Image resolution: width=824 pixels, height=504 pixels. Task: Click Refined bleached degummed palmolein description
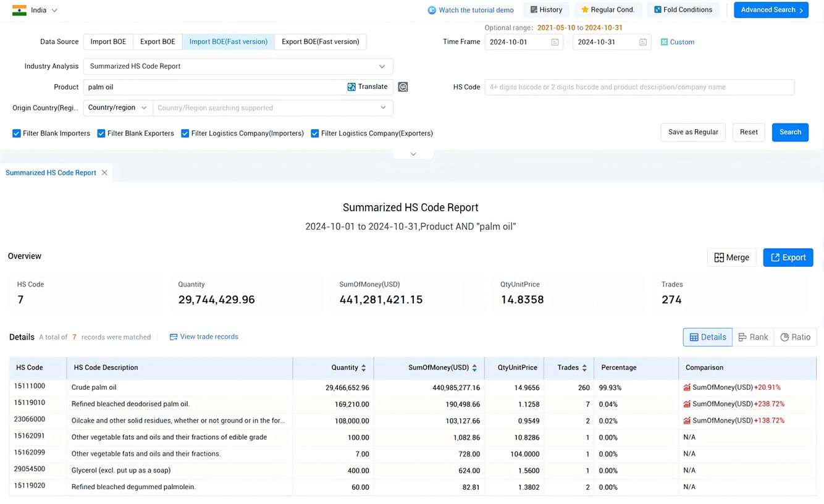click(133, 487)
